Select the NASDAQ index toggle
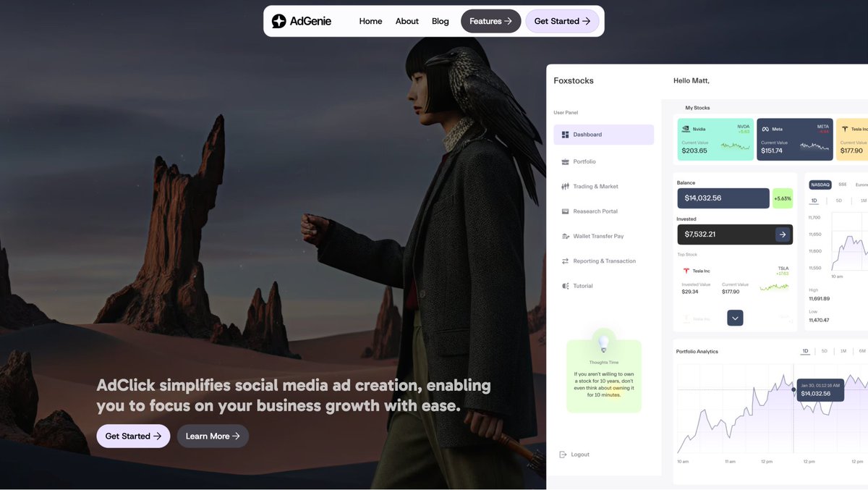868x490 pixels. (x=820, y=185)
